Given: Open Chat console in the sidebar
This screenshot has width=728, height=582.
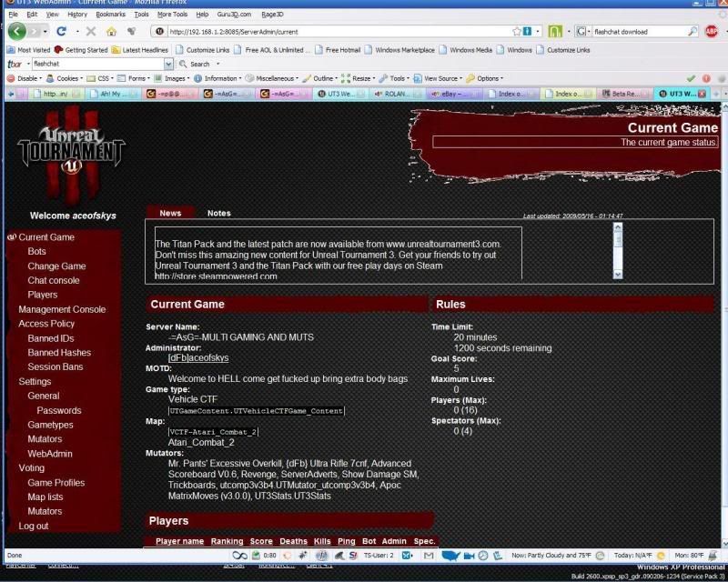Looking at the screenshot, I should click(x=54, y=280).
